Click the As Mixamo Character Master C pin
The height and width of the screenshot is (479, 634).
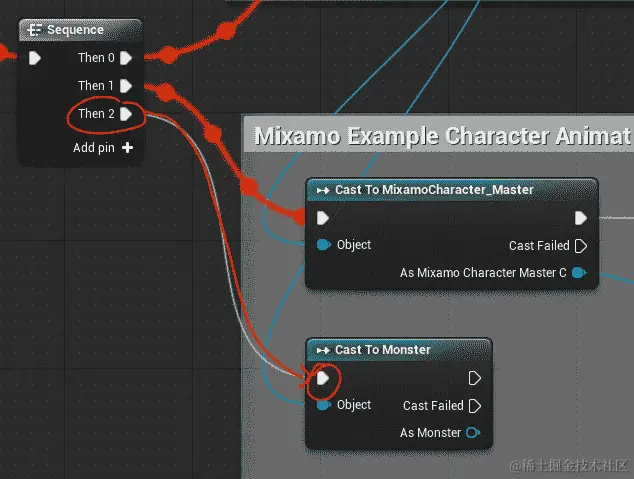(579, 273)
